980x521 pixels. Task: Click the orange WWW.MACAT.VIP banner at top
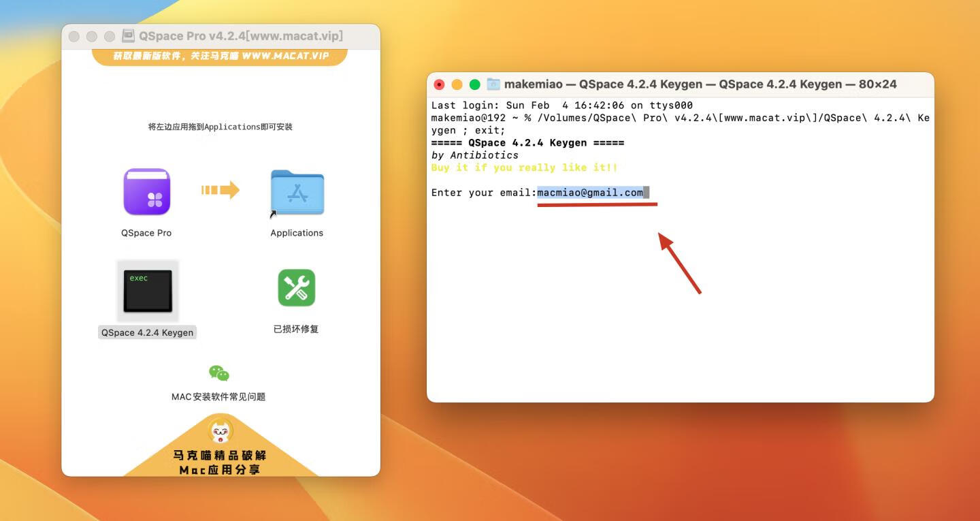[x=220, y=57]
